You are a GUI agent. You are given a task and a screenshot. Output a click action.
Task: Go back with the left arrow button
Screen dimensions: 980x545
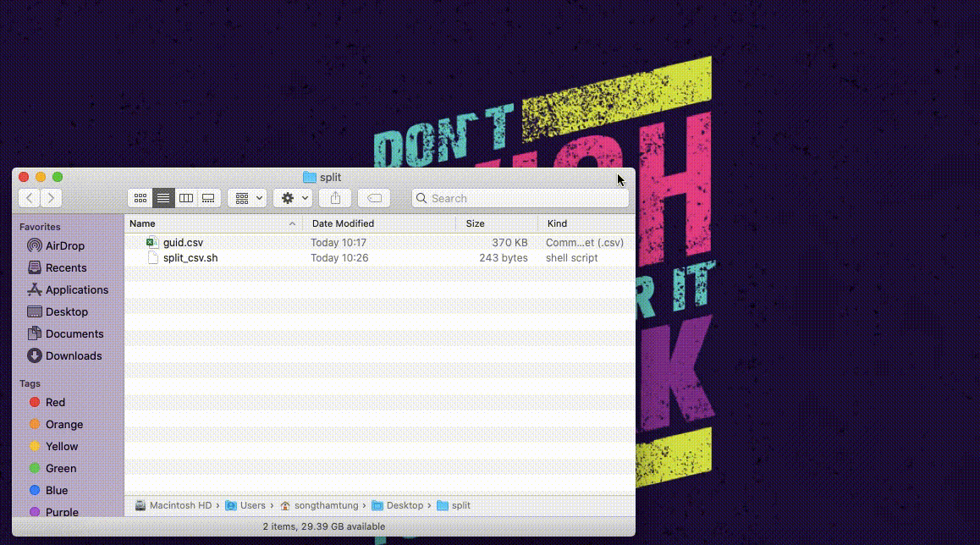tap(30, 198)
